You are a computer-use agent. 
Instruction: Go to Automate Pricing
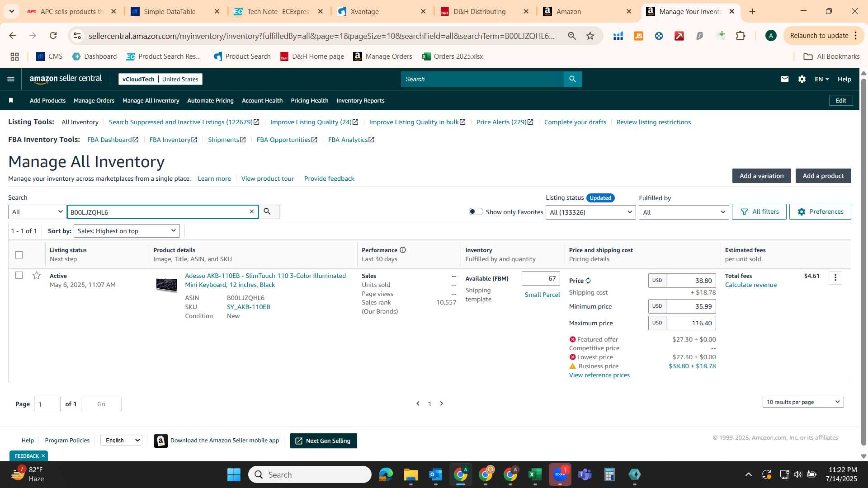click(210, 100)
